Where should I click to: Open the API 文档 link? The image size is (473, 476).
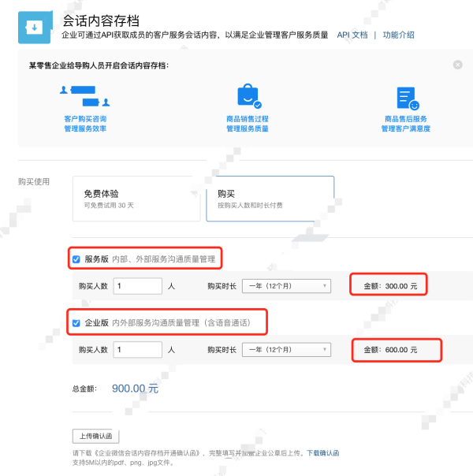coord(352,35)
